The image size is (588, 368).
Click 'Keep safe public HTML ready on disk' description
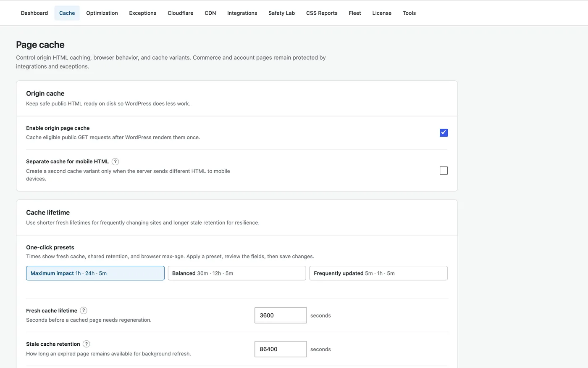tap(108, 103)
